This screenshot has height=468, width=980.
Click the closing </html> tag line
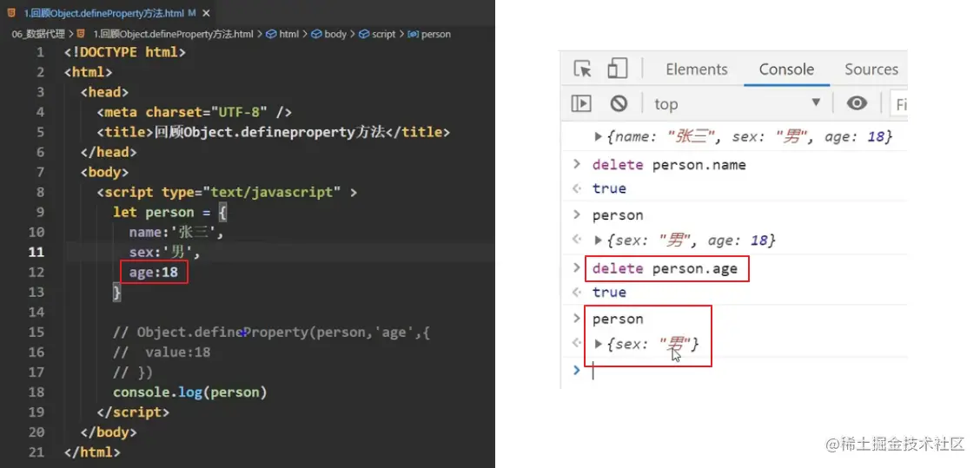click(x=92, y=452)
